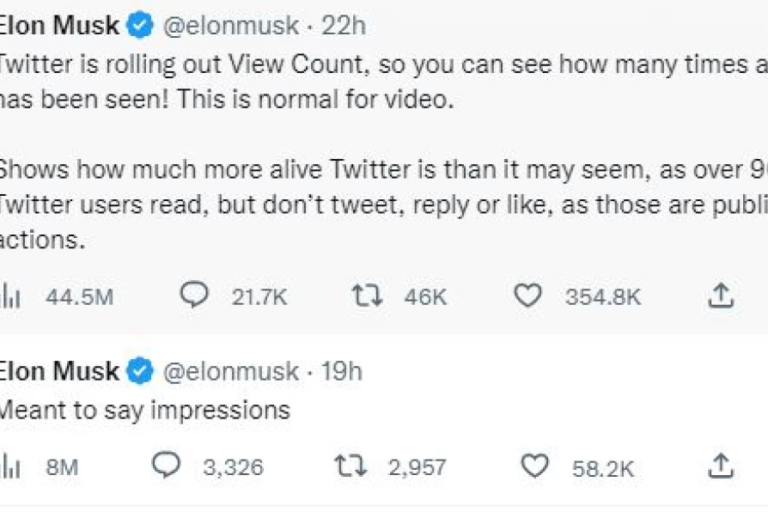768x512 pixels.
Task: Open the @elonmusk handle on second tweet
Action: [230, 372]
